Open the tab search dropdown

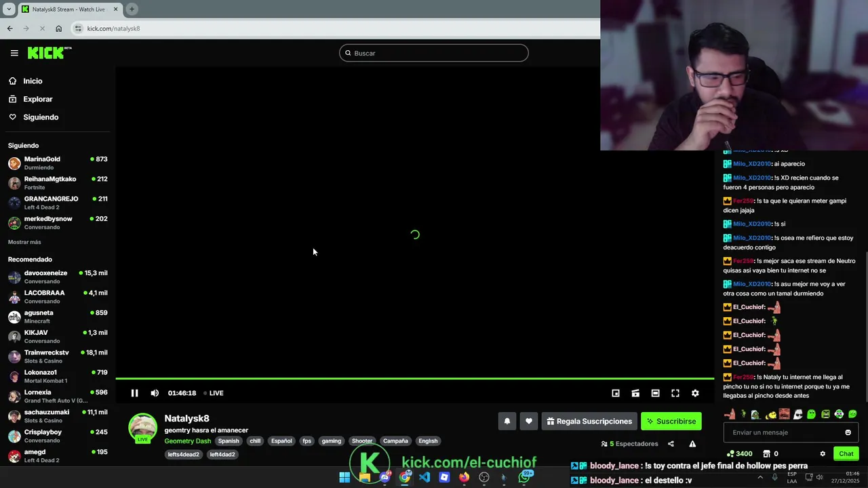pos(9,9)
